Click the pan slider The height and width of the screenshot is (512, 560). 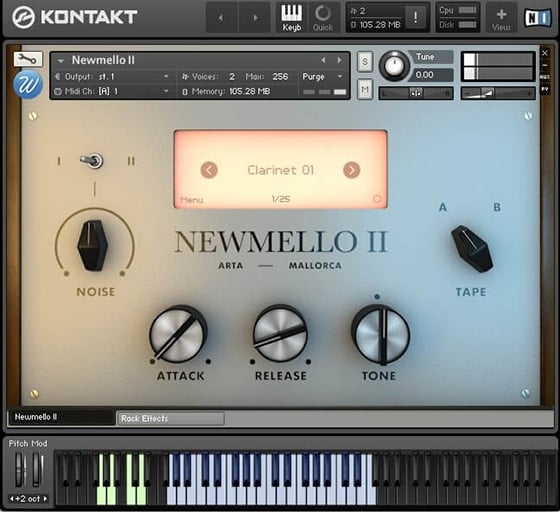[416, 94]
